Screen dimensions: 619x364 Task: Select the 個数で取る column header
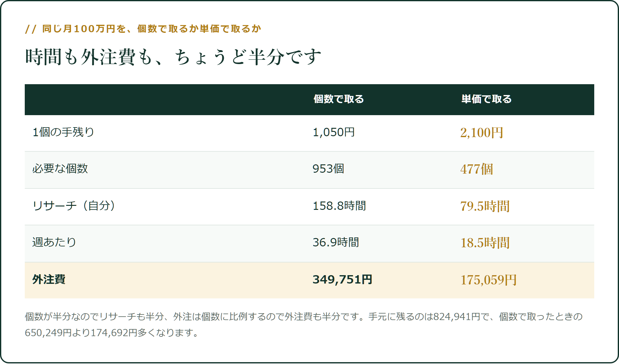click(339, 99)
